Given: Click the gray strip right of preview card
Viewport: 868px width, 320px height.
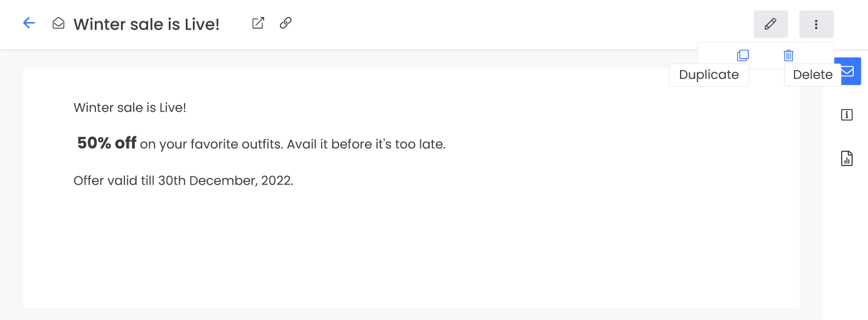Looking at the screenshot, I should point(810,219).
